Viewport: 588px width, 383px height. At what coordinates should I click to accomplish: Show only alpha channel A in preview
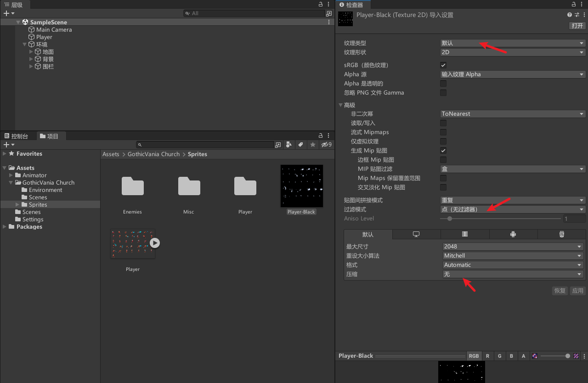(523, 356)
